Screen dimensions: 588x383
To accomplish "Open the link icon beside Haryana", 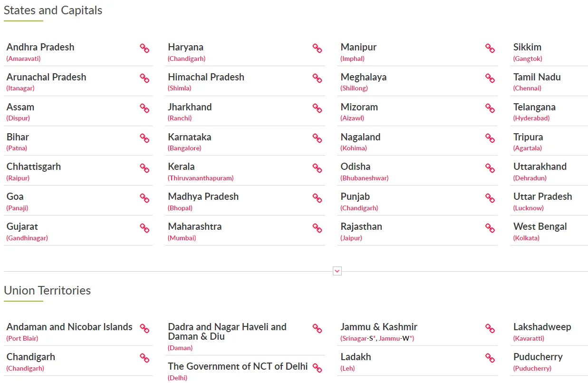I will [317, 48].
